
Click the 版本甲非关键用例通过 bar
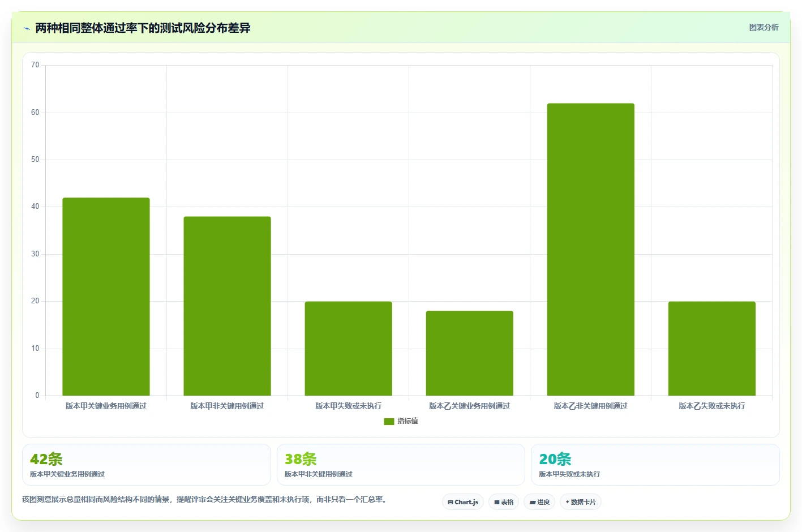[227, 306]
